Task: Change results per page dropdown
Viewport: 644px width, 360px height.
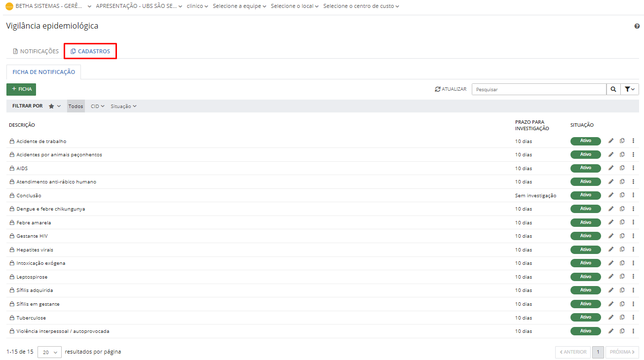Action: click(x=49, y=352)
